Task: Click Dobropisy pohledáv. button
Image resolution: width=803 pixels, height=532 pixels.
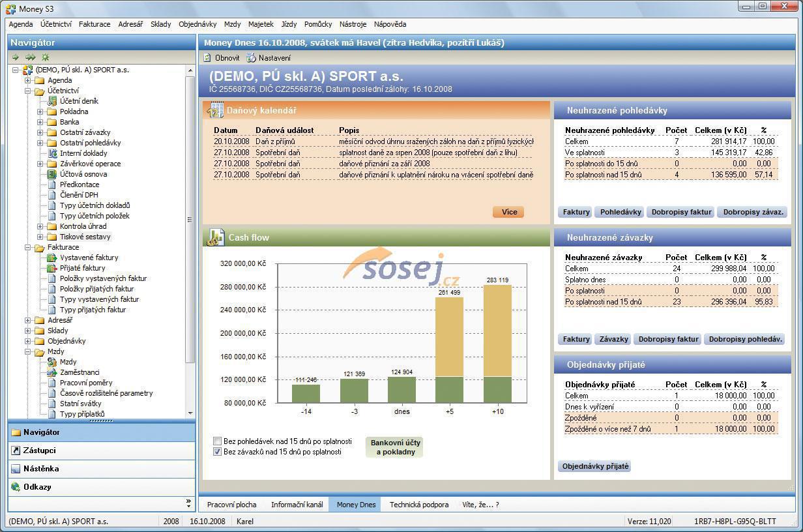Action: [x=745, y=339]
